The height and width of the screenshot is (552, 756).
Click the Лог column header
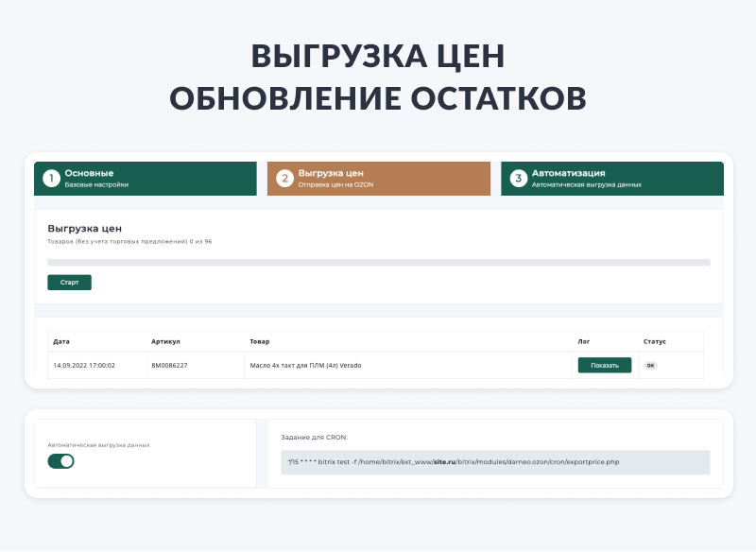click(583, 341)
